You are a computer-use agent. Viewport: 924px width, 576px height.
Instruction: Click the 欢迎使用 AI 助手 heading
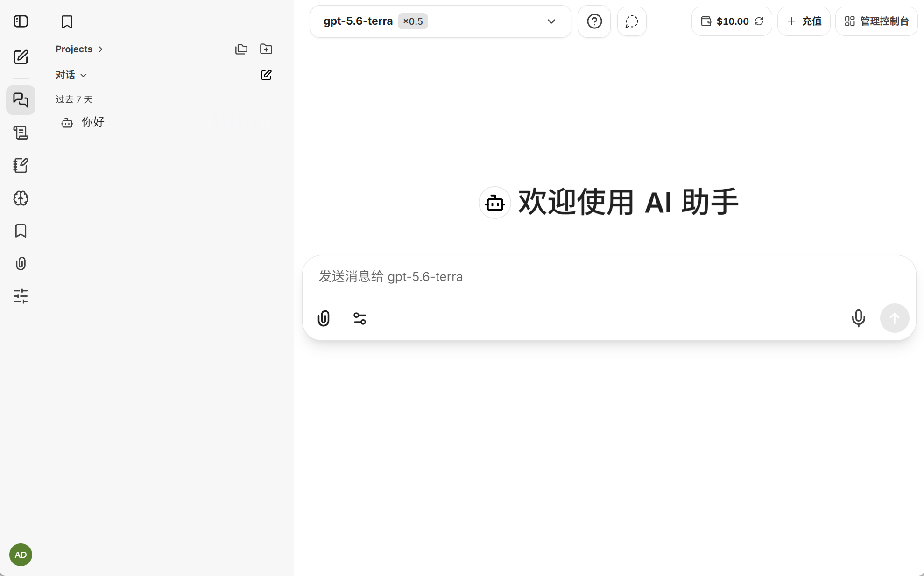(x=628, y=202)
